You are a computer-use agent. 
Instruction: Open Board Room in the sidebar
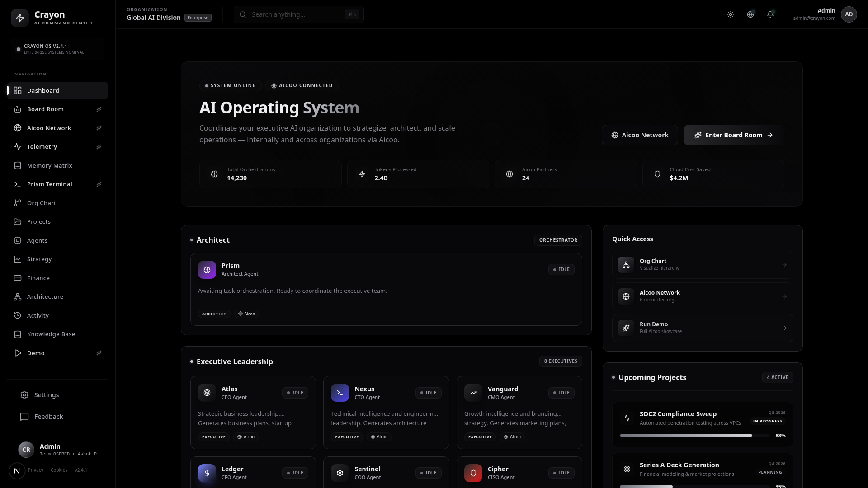coord(57,109)
